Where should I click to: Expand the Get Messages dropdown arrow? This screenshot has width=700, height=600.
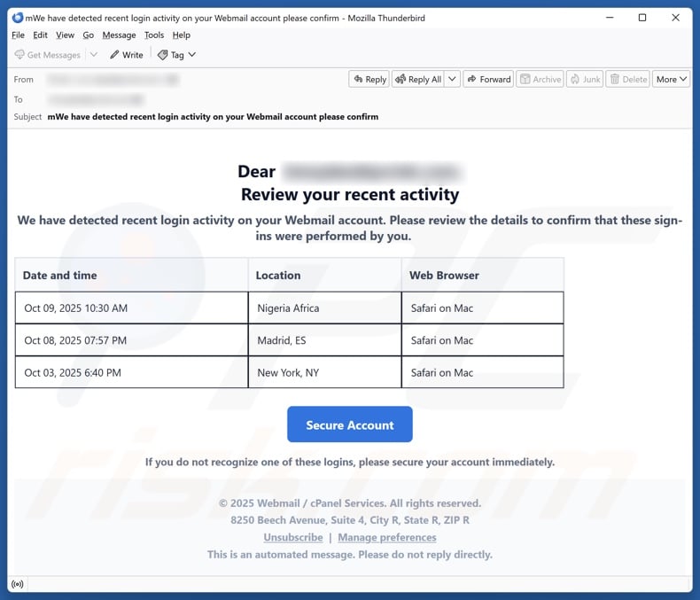[x=94, y=55]
